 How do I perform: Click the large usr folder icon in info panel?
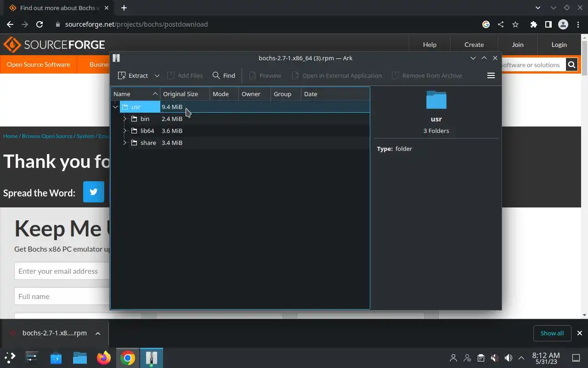436,100
